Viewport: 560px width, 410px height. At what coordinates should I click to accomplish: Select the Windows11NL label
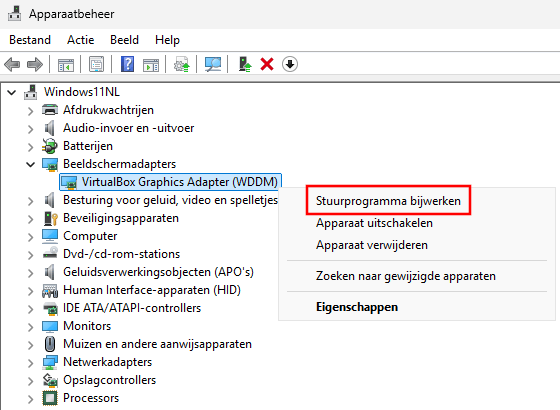point(82,92)
